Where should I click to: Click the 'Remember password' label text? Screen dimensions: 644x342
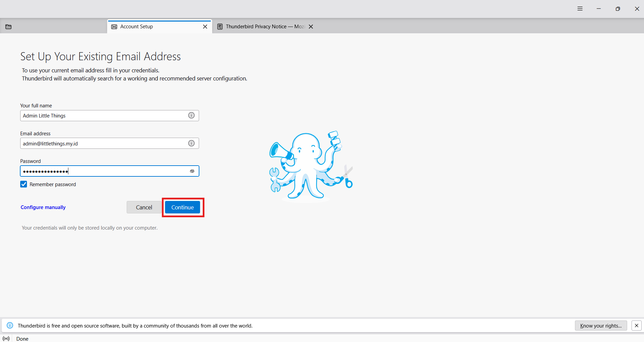[x=53, y=184]
